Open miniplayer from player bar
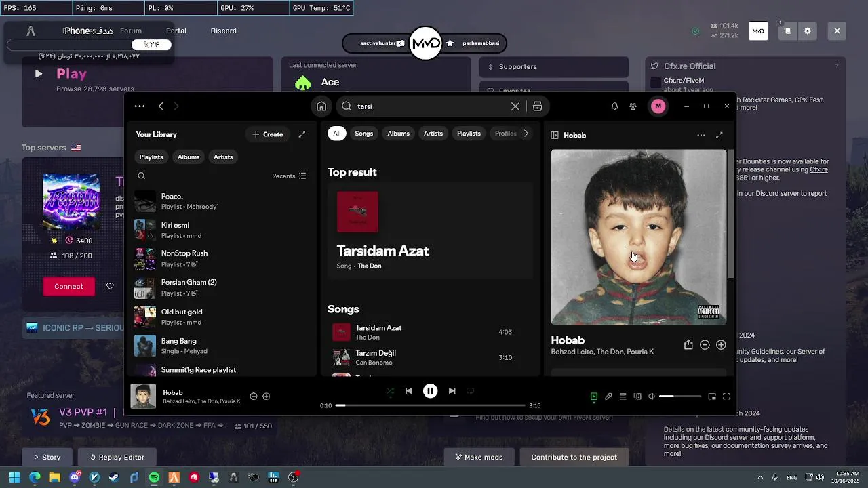Viewport: 868px width, 488px height. pos(712,396)
